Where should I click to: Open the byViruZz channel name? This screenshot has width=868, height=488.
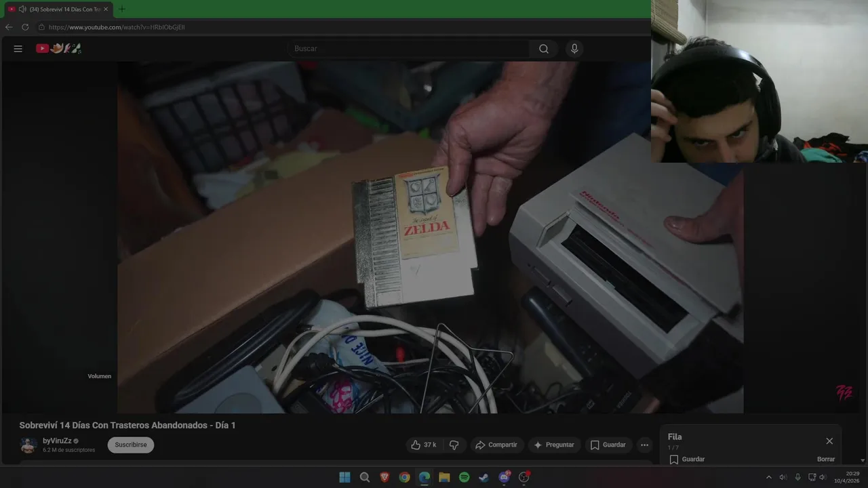tap(57, 441)
